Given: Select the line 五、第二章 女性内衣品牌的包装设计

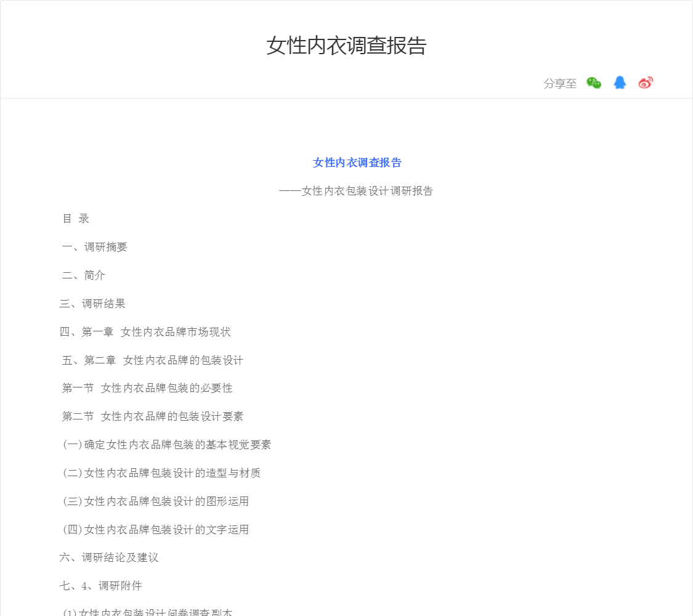Looking at the screenshot, I should pos(153,360).
